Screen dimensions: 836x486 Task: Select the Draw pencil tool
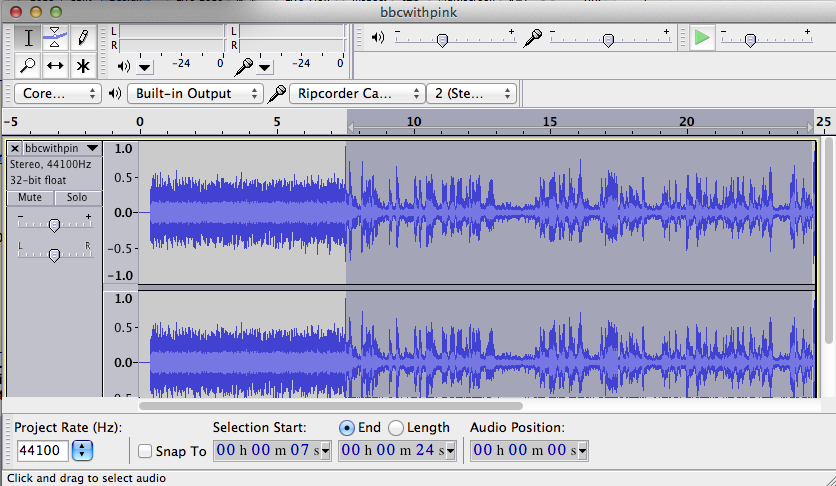click(83, 38)
